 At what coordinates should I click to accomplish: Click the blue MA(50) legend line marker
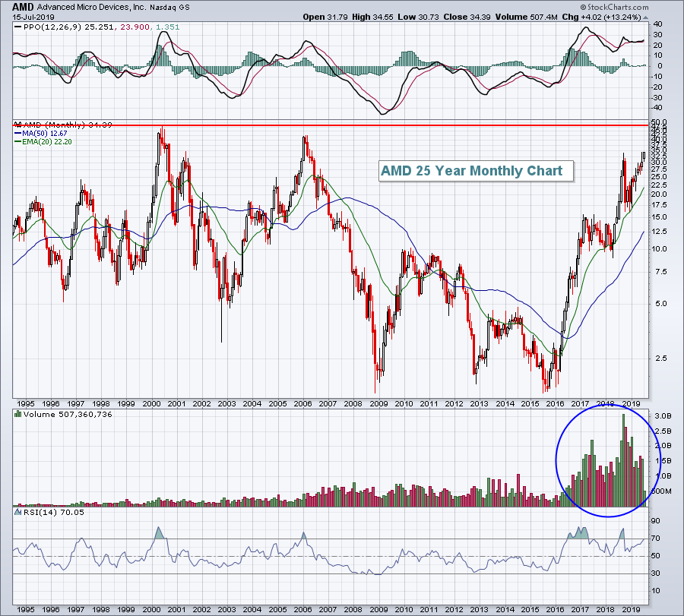pyautogui.click(x=18, y=134)
